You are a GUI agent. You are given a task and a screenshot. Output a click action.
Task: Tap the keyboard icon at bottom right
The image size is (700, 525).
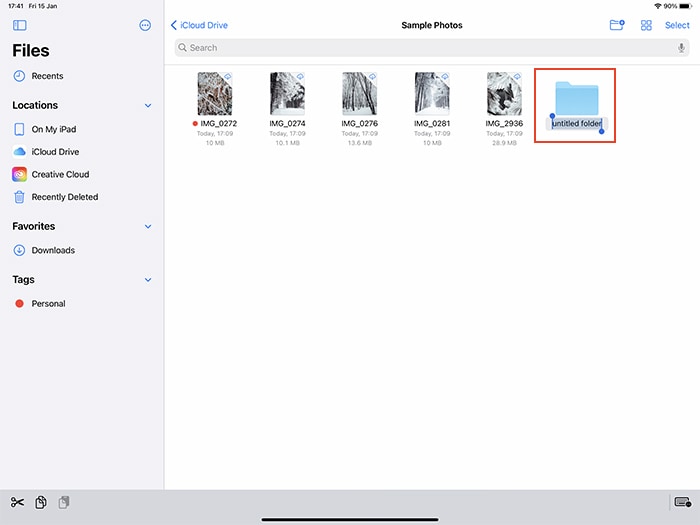(683, 502)
